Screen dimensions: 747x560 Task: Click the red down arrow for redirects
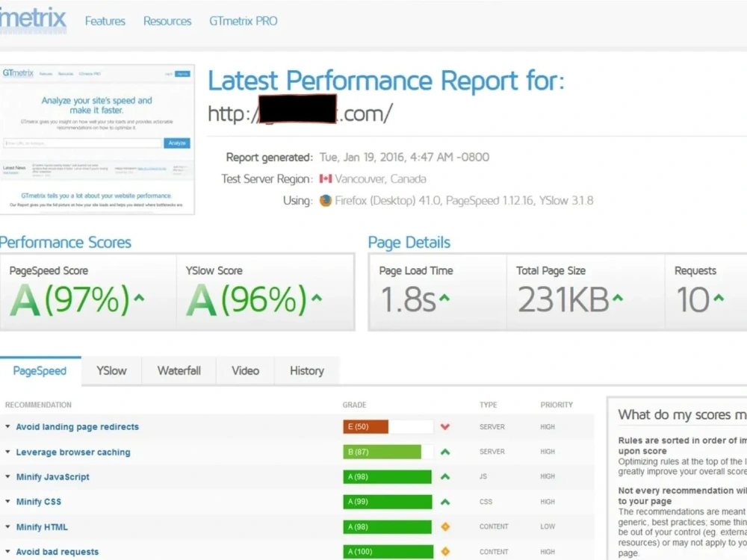(x=445, y=426)
